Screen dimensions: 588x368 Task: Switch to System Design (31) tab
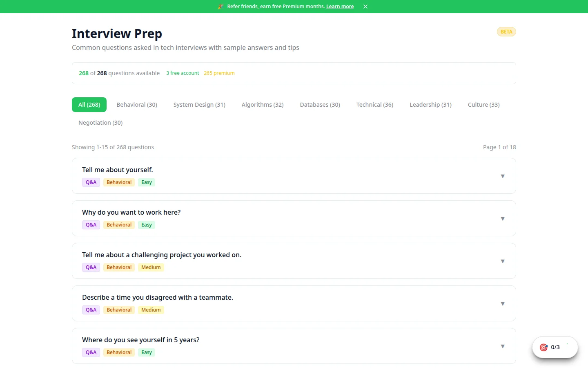(199, 105)
